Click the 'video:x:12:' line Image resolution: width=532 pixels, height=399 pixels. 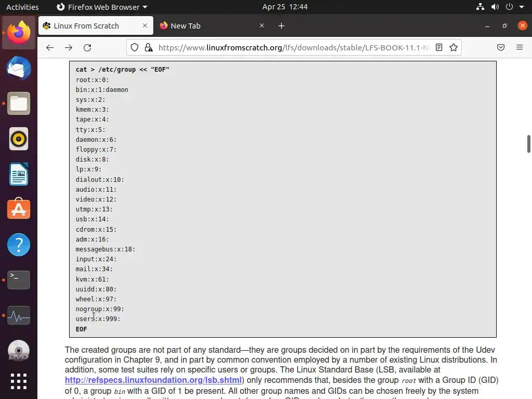pos(96,199)
